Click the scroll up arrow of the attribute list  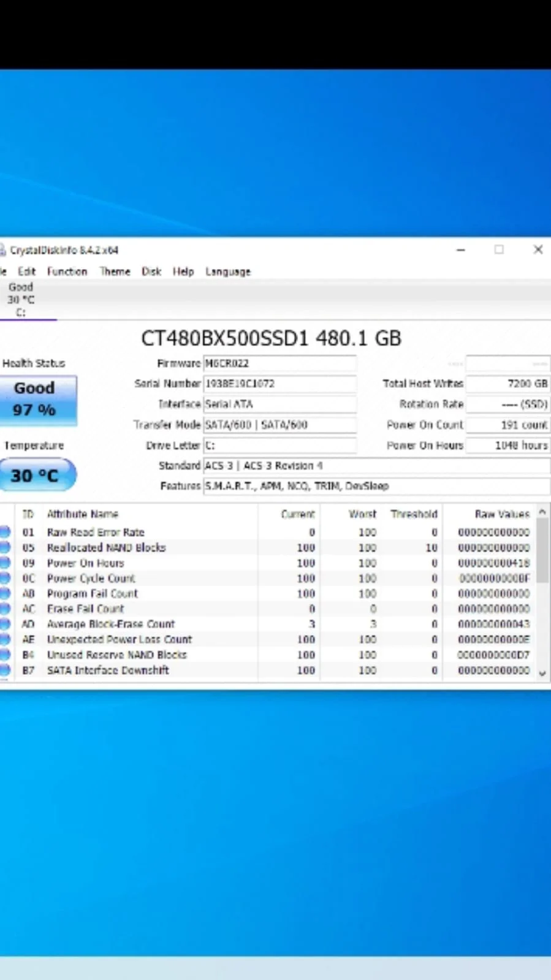tap(542, 511)
